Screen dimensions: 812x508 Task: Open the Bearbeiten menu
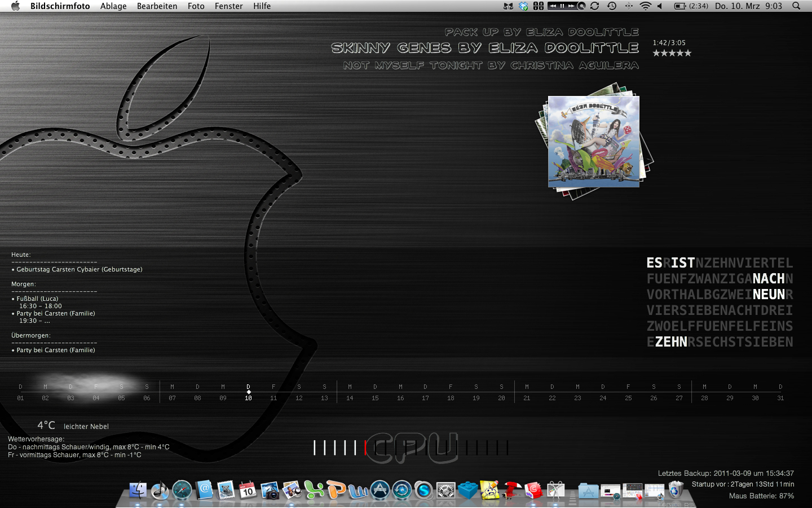pos(157,6)
